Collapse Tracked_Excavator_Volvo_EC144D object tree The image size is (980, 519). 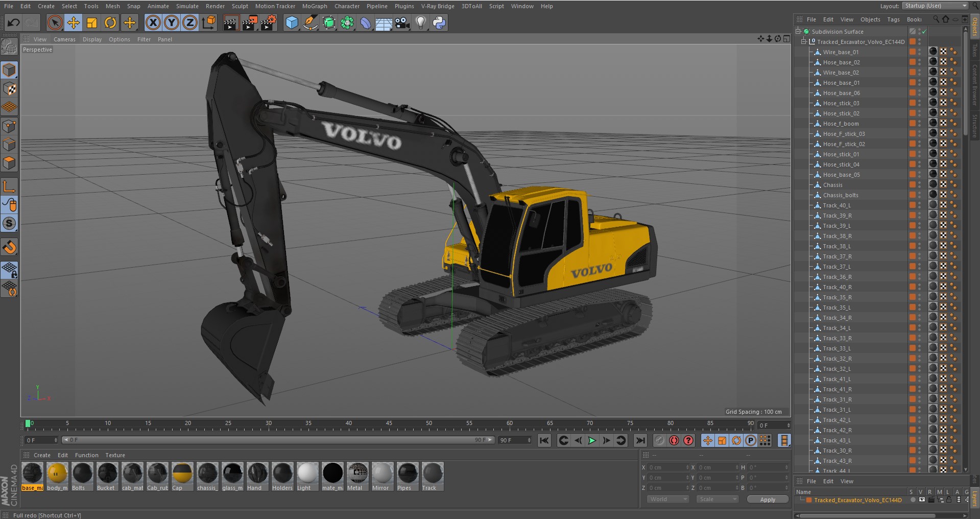804,41
